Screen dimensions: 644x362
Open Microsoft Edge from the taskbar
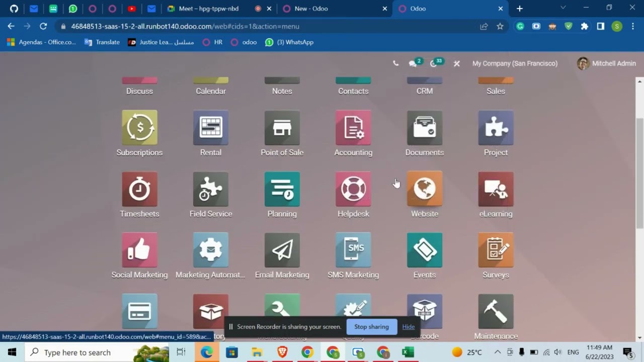point(207,352)
